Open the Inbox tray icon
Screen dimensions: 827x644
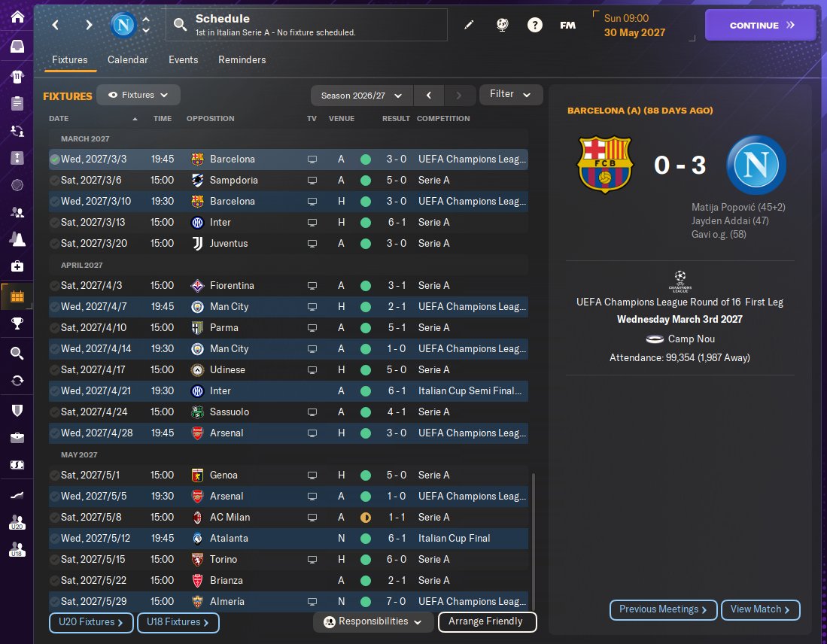(x=17, y=47)
